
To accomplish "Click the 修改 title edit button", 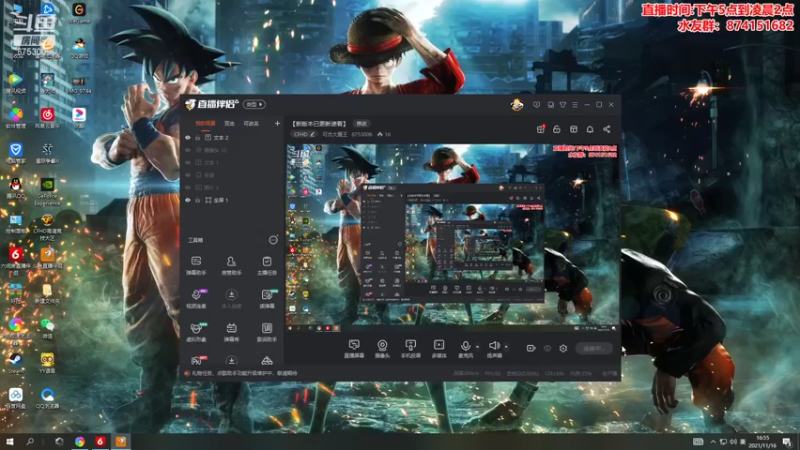I will click(361, 123).
